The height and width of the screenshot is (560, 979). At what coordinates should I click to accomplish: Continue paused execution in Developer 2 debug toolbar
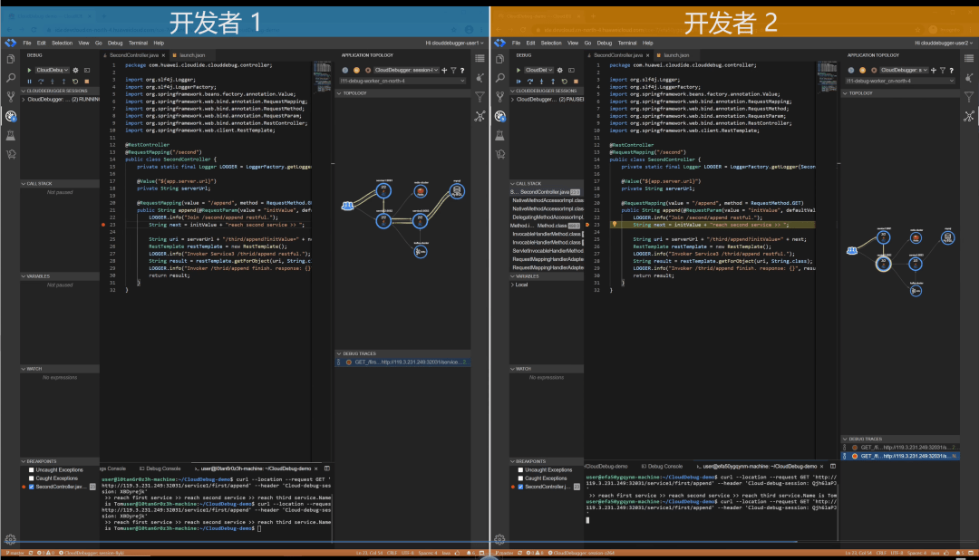pyautogui.click(x=519, y=82)
